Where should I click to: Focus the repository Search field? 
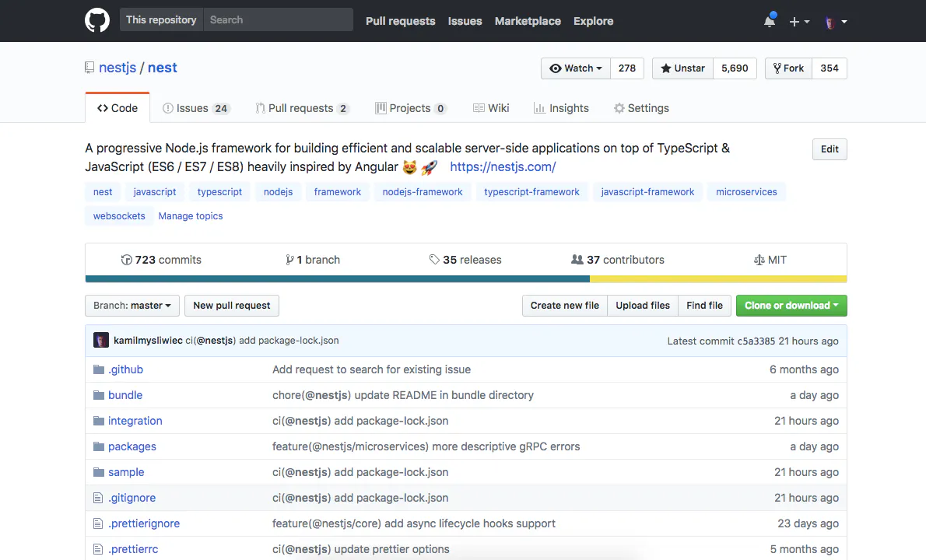click(278, 19)
